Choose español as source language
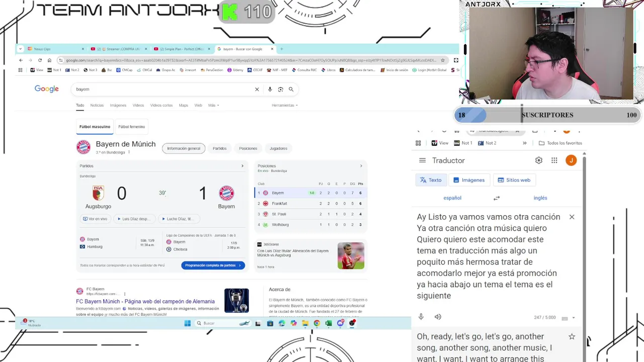Image resolution: width=644 pixels, height=362 pixels. [x=452, y=198]
